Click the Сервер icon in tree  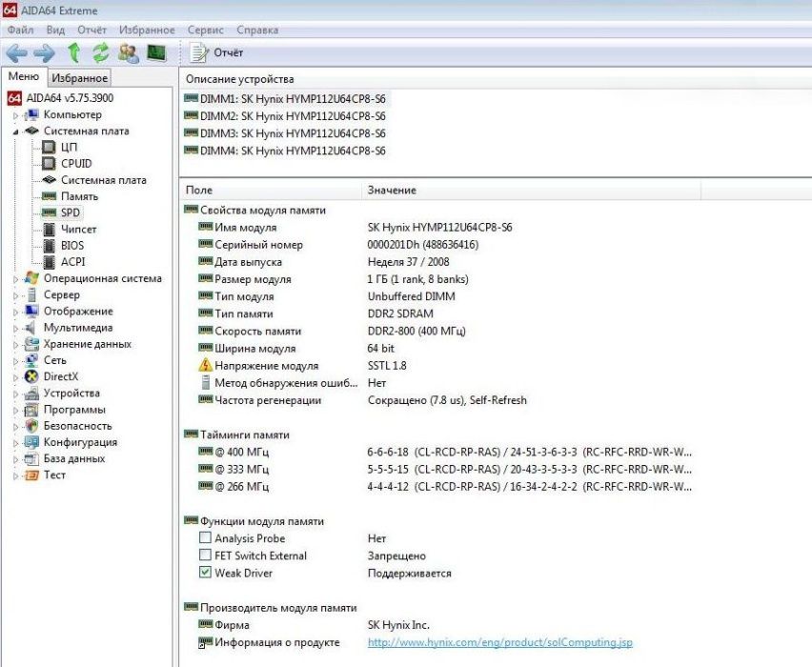(31, 294)
